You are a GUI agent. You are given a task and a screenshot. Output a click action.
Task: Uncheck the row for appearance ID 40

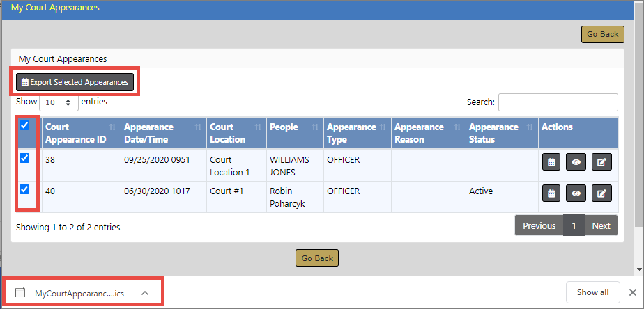[25, 189]
